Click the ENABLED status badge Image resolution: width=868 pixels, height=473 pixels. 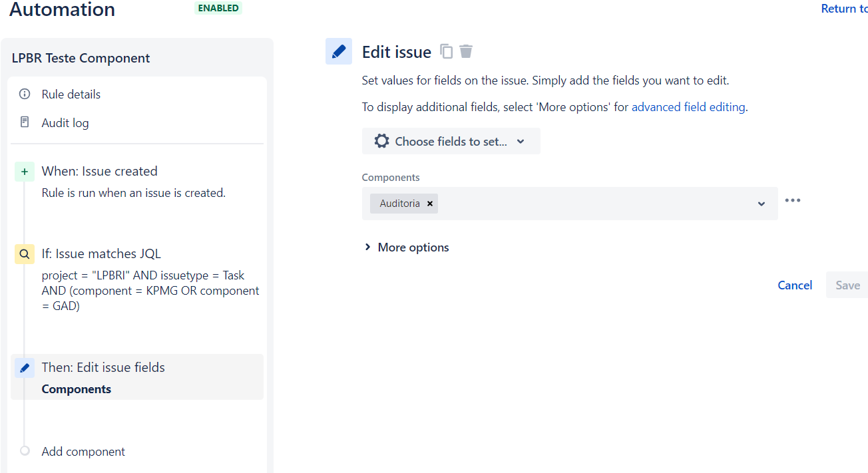(x=218, y=8)
